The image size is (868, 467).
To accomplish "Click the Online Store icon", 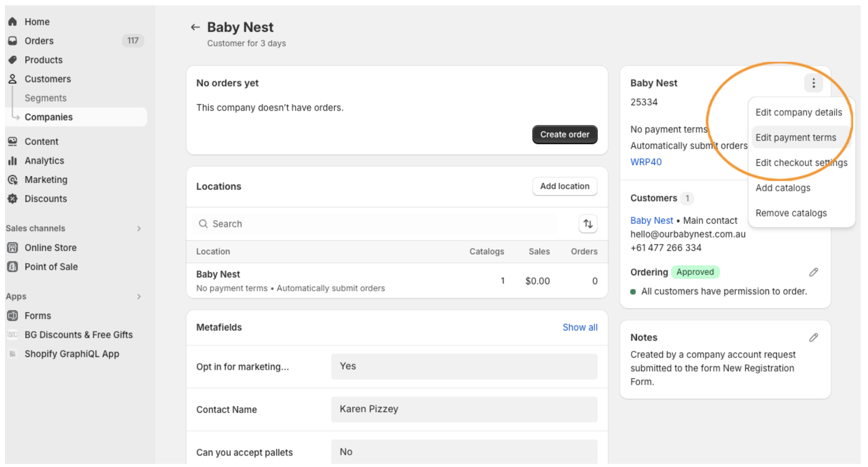I will pyautogui.click(x=13, y=248).
